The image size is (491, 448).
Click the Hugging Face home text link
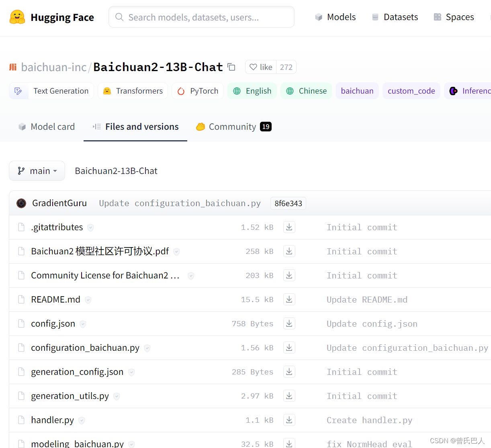tap(62, 17)
